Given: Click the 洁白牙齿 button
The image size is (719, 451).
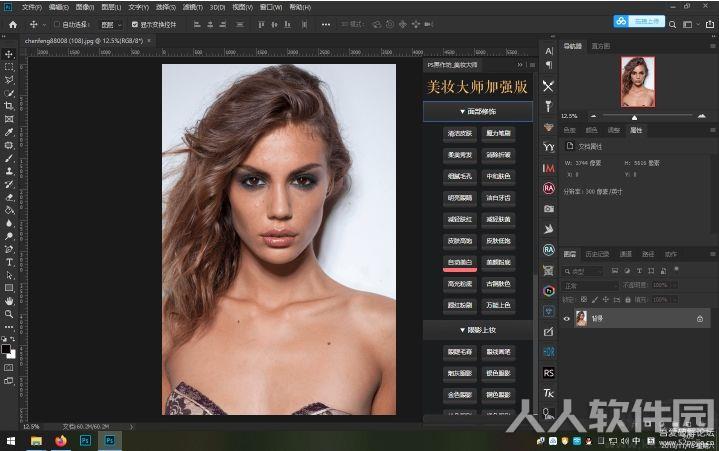Looking at the screenshot, I should click(x=498, y=198).
